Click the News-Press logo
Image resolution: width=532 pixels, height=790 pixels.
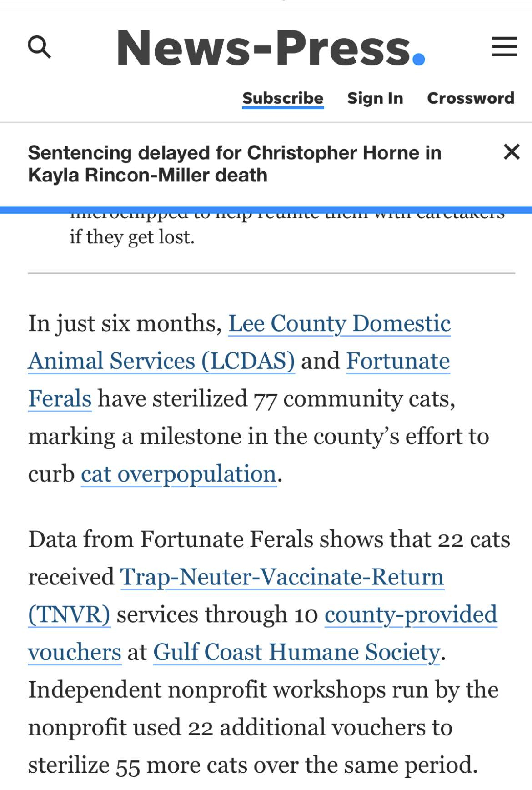point(271,48)
